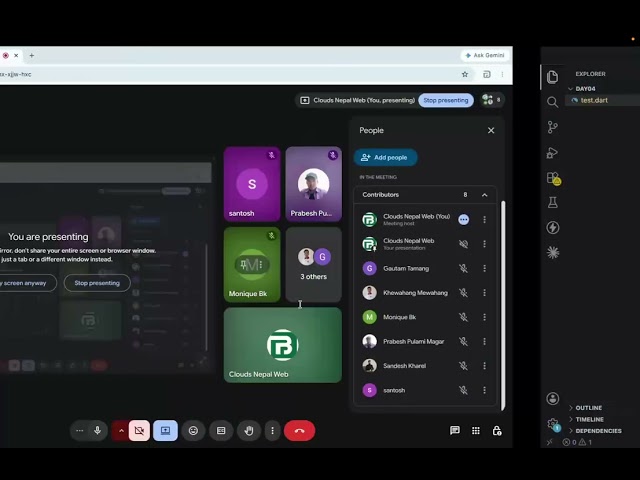Open Chrome side panel icon
The width and height of the screenshot is (640, 480).
pyautogui.click(x=487, y=74)
